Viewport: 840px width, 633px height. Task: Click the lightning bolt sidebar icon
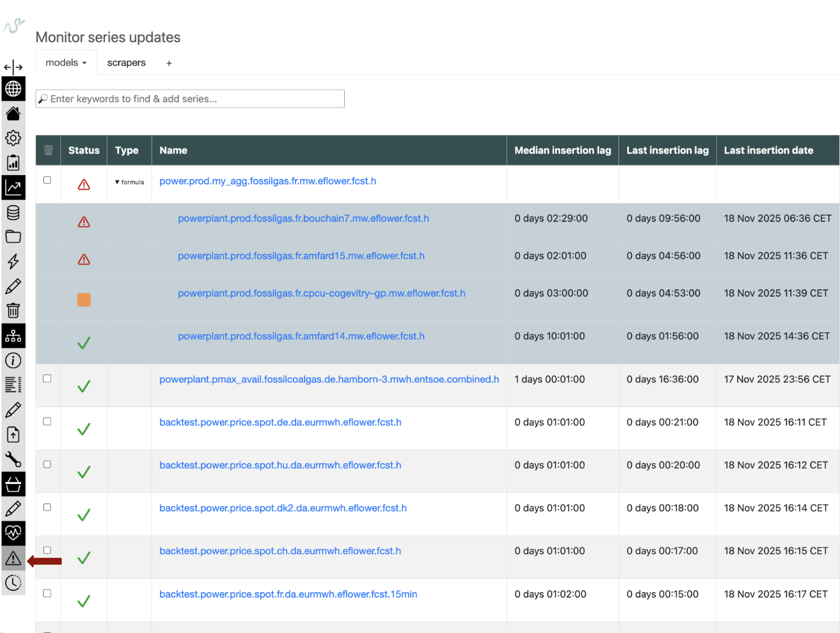13,262
